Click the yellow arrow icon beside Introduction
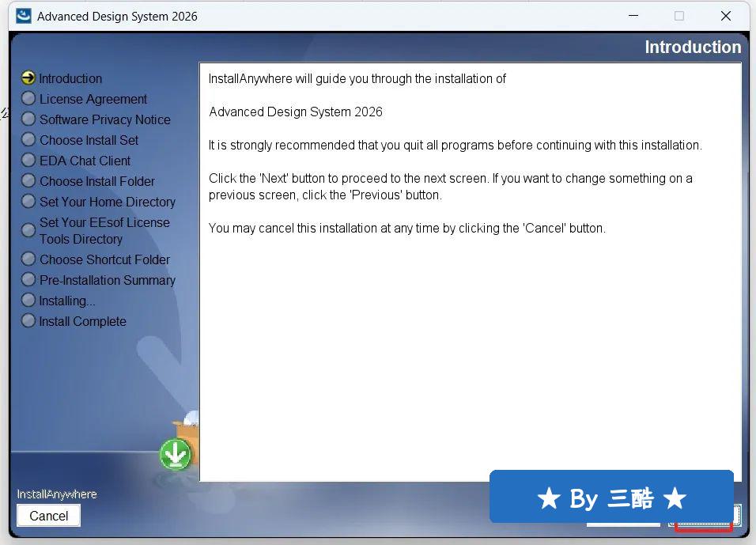The width and height of the screenshot is (756, 545). coord(28,78)
